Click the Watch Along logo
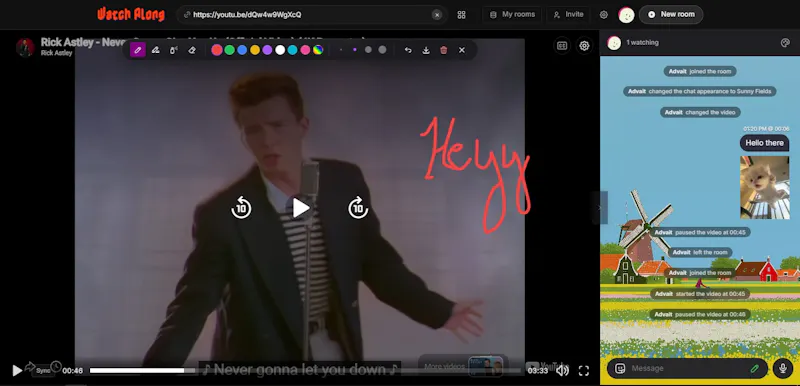 131,14
